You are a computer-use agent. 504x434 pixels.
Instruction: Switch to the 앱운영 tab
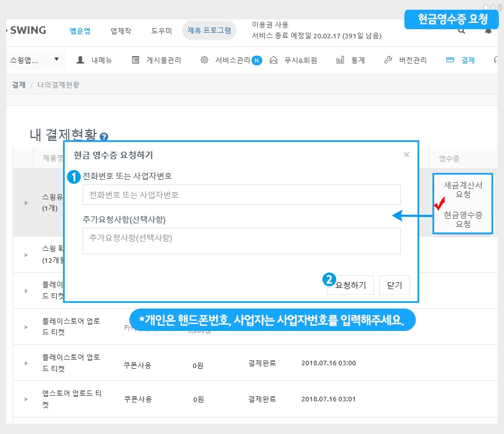pos(80,31)
